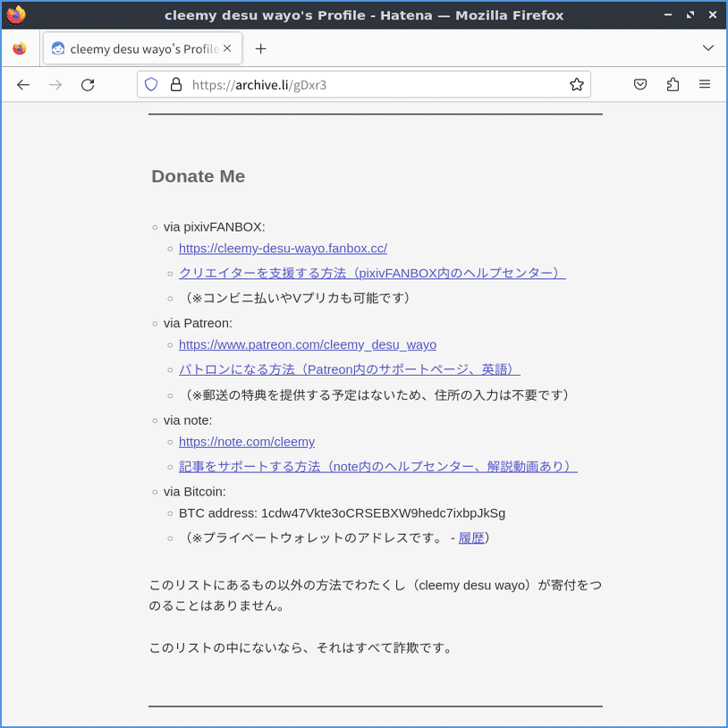
Task: Open the Extensions puzzle icon
Action: (673, 84)
